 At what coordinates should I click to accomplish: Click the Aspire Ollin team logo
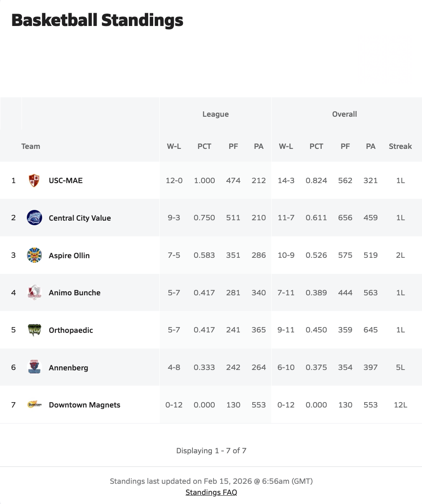point(34,255)
